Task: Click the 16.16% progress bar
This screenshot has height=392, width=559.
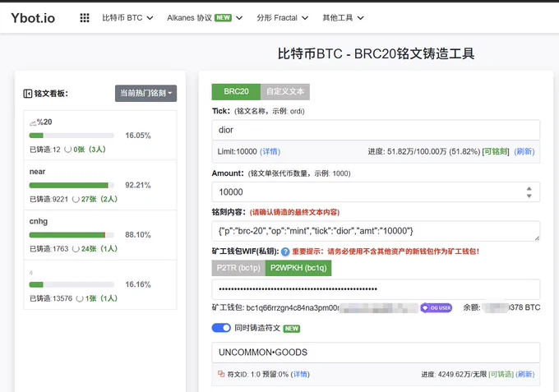Action: click(x=72, y=284)
